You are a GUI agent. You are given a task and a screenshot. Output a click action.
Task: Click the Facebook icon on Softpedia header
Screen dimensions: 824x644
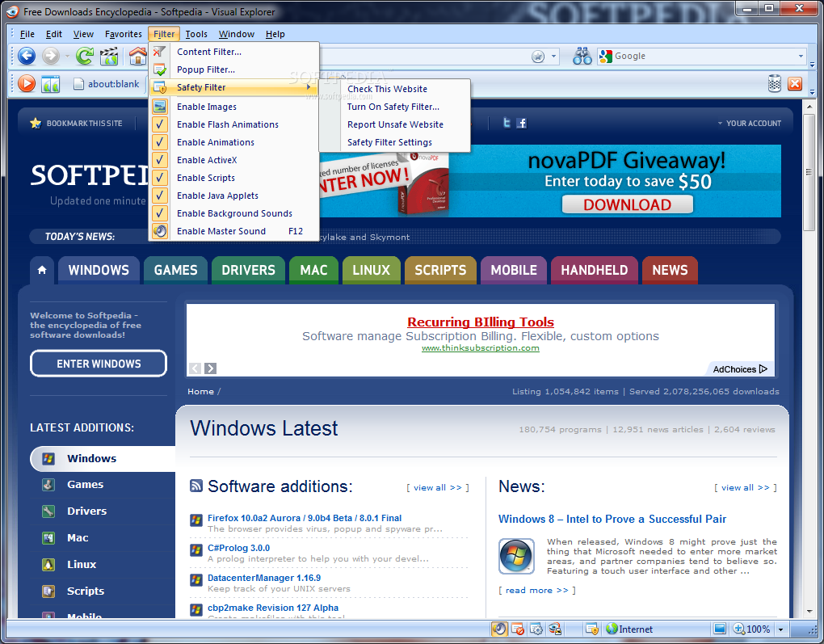point(521,123)
